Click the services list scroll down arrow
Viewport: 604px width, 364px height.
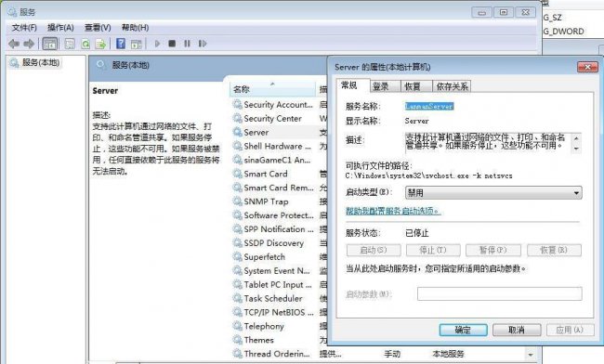tap(531, 355)
